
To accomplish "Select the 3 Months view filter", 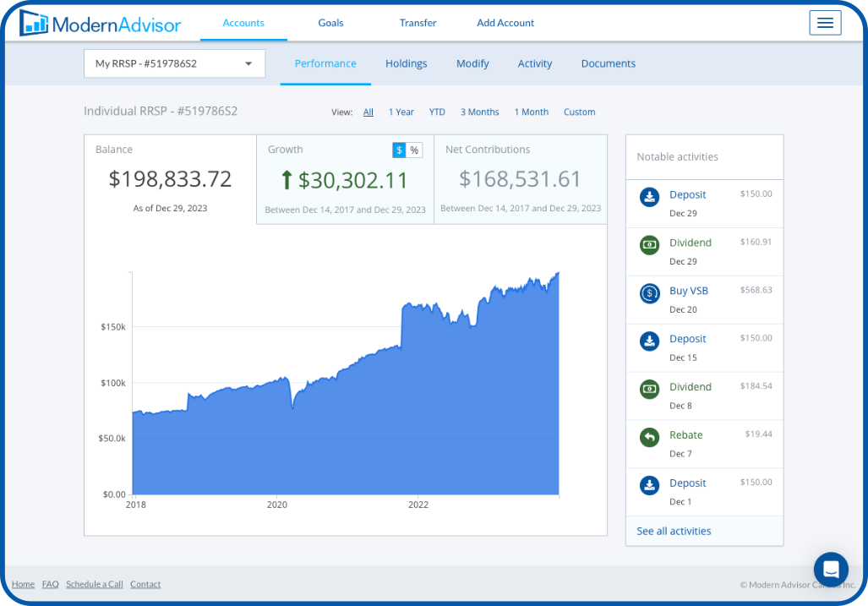I will point(479,112).
